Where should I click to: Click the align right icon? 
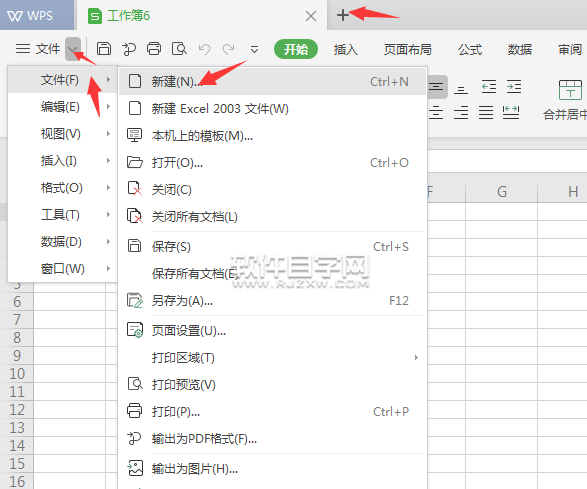pyautogui.click(x=461, y=112)
